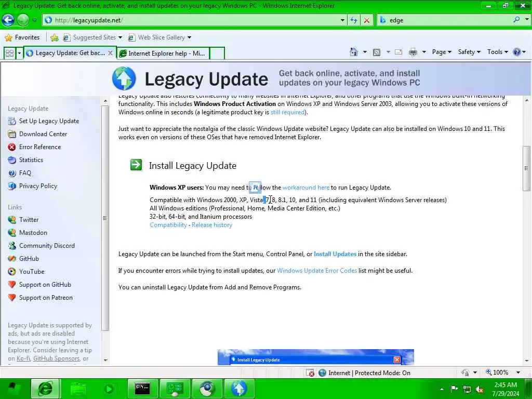Open the Compatibility link

coord(168,224)
